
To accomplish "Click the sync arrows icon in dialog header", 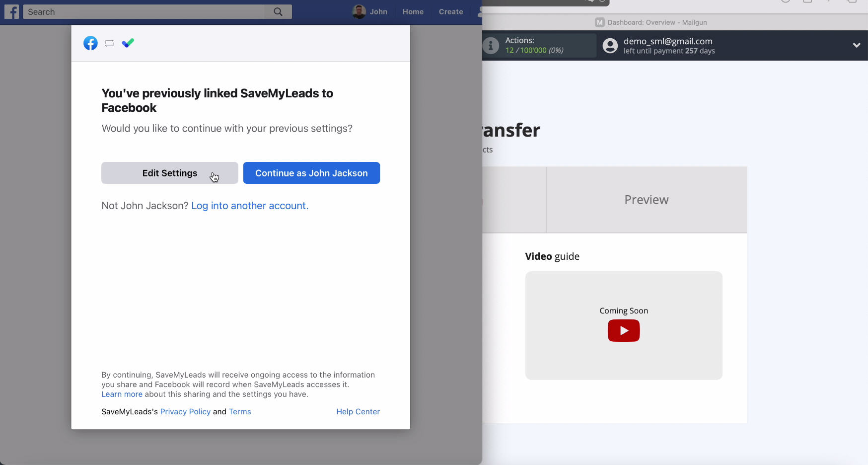I will [109, 43].
